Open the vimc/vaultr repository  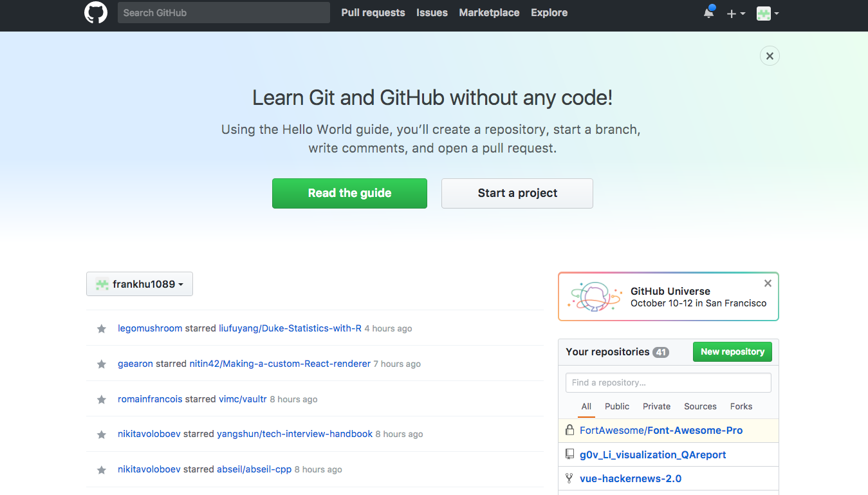(243, 399)
